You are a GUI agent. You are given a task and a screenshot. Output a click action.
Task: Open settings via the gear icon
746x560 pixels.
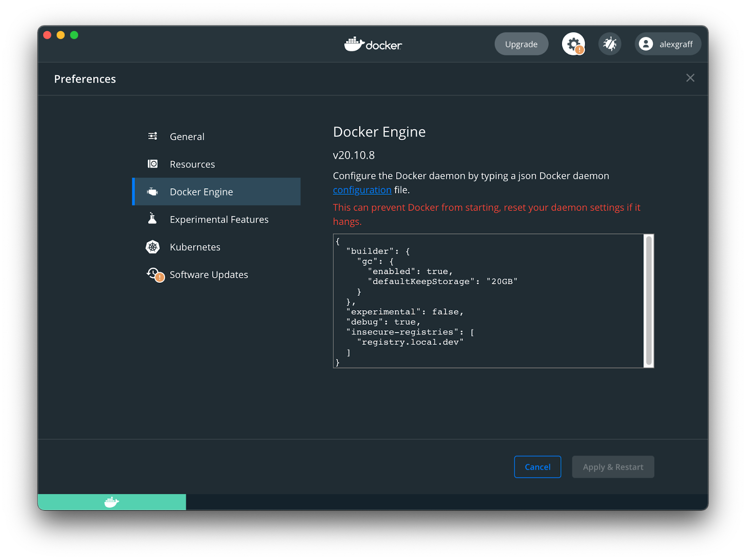pyautogui.click(x=573, y=44)
